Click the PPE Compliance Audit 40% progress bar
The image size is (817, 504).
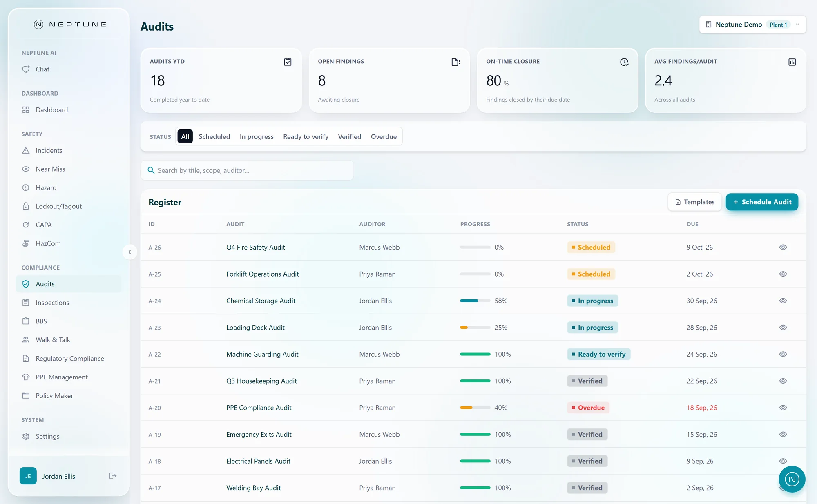click(x=475, y=408)
